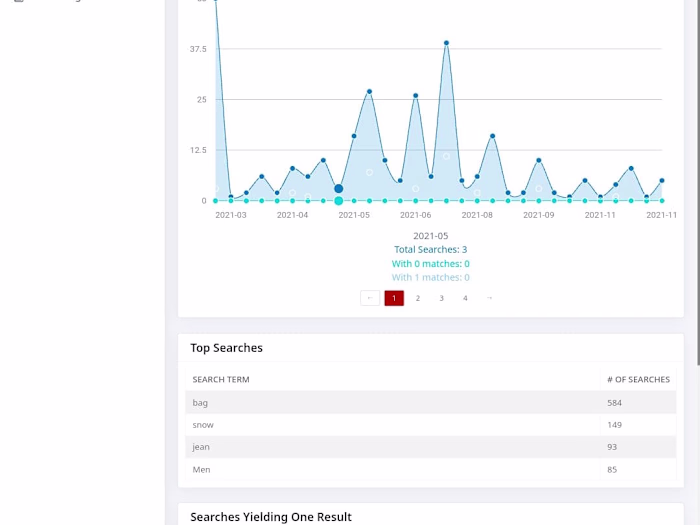Click the next page arrow in pagination

(x=489, y=298)
